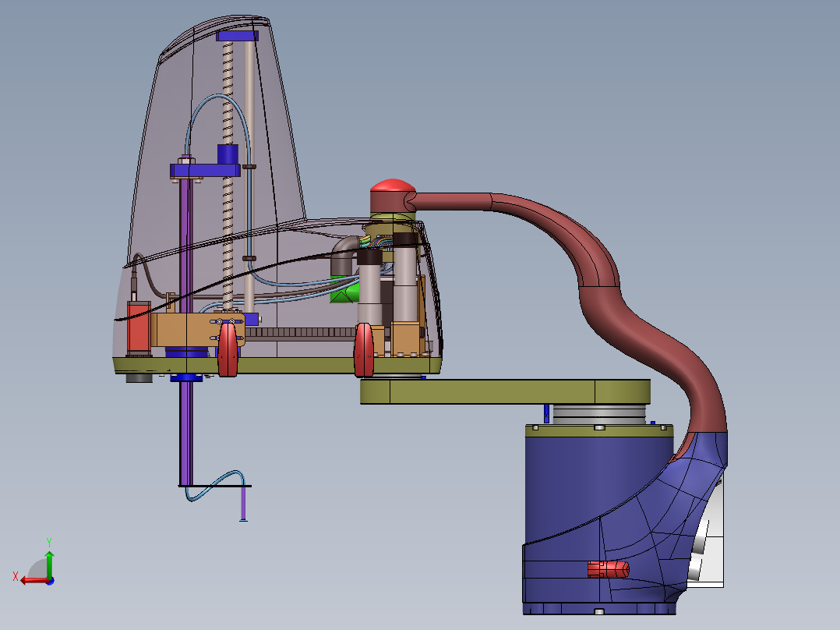Screen dimensions: 840x630
Task: Select the blue carriage plate on the ball screw
Action: pos(205,171)
